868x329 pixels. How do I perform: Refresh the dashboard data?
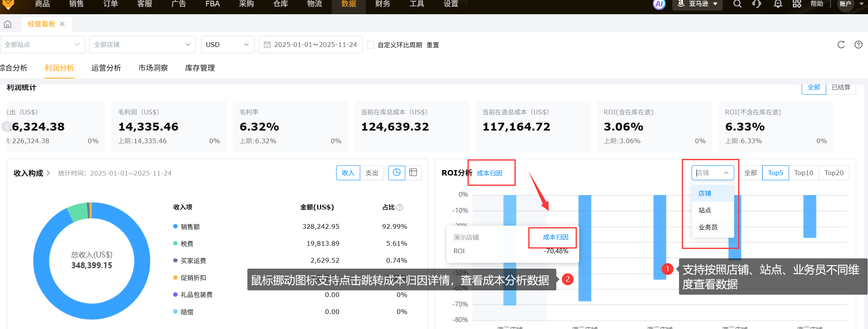pyautogui.click(x=841, y=45)
